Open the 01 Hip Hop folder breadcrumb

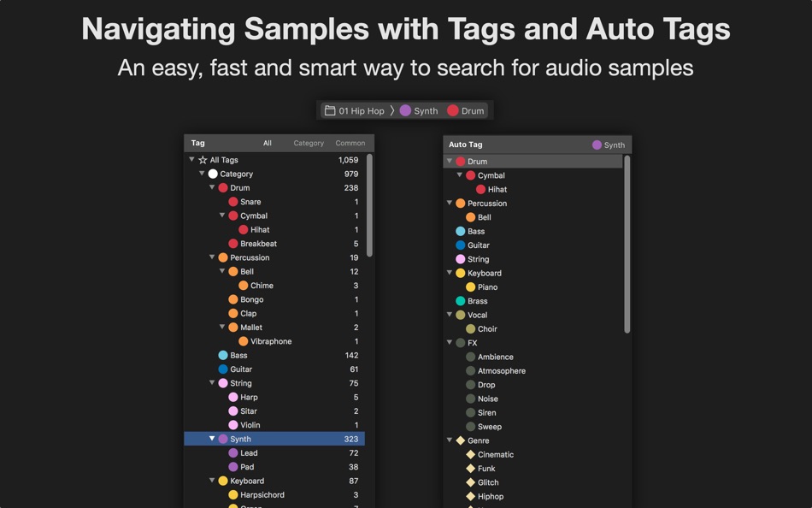coord(354,110)
